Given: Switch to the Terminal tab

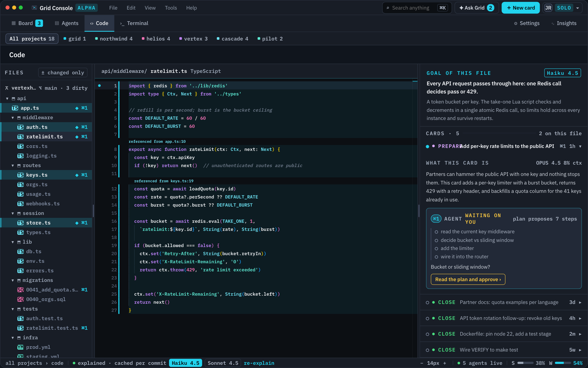Looking at the screenshot, I should coord(134,23).
